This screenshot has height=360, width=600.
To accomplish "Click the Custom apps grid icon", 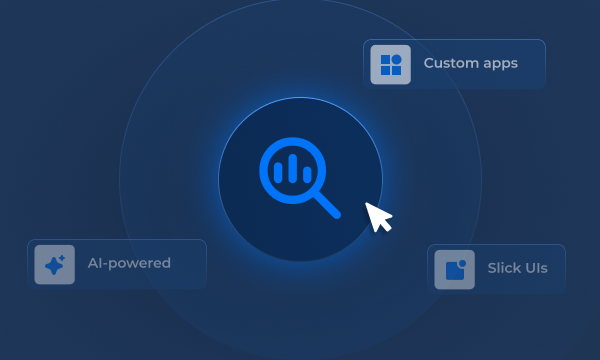I will tap(391, 65).
